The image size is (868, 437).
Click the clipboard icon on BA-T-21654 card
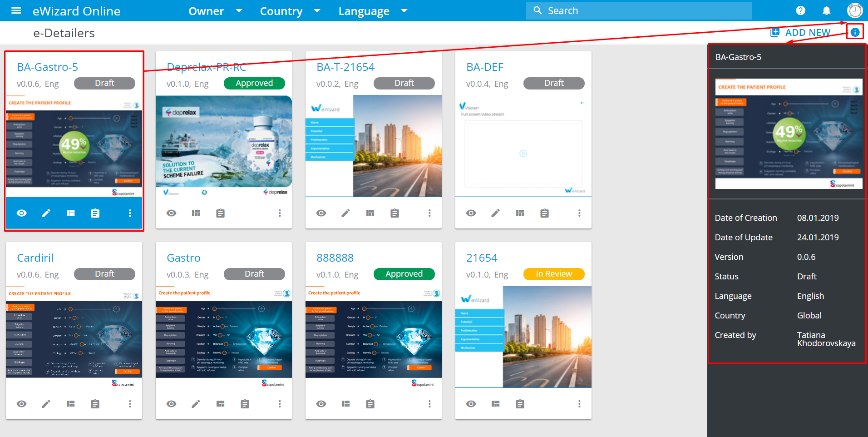click(x=395, y=213)
